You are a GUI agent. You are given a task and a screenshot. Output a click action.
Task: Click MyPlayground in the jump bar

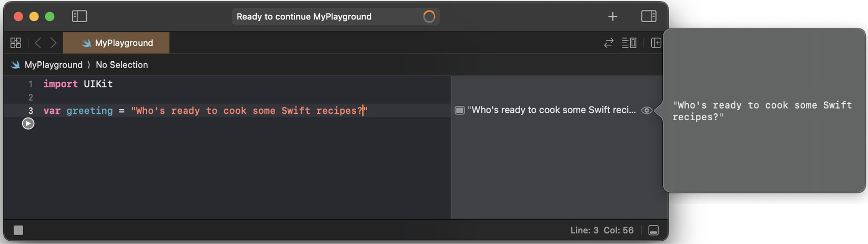tap(53, 65)
